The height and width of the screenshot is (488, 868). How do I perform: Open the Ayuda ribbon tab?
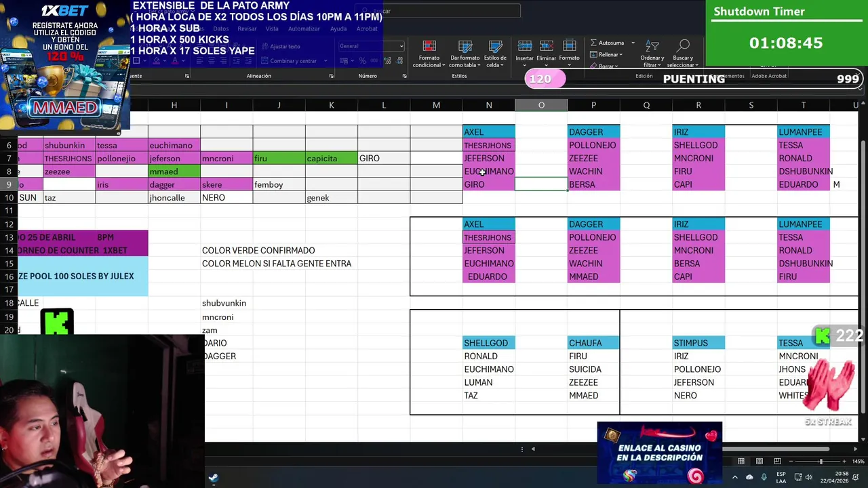338,28
